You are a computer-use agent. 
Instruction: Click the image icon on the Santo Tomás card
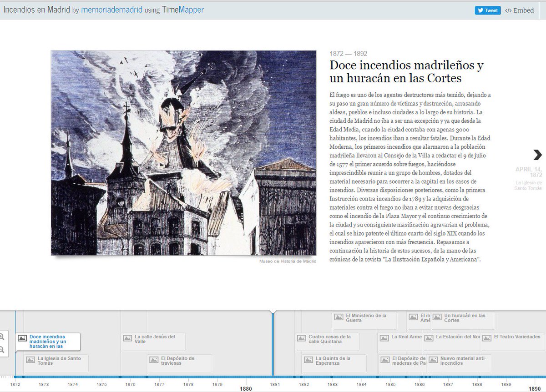point(30,360)
